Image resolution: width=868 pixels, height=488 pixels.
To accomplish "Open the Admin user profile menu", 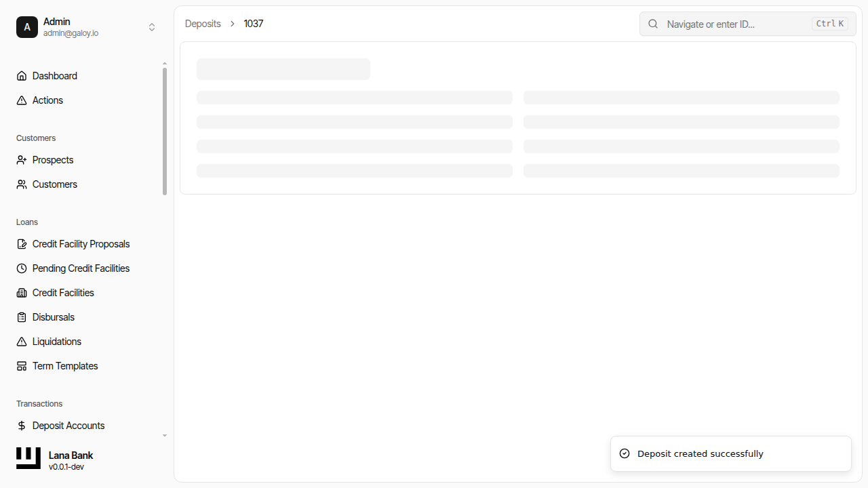I will (x=71, y=27).
